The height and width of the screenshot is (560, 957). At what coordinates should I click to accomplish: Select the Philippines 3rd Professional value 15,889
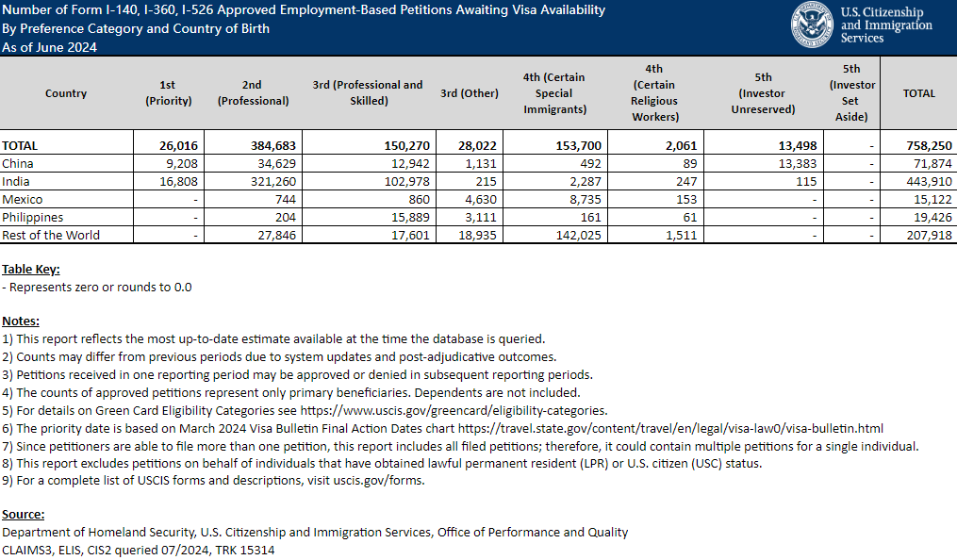(x=409, y=217)
